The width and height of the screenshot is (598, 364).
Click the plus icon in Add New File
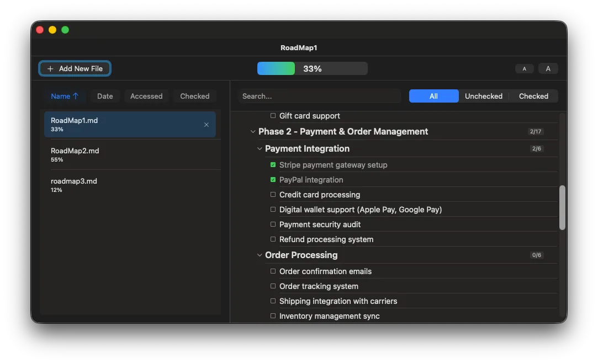tap(50, 68)
